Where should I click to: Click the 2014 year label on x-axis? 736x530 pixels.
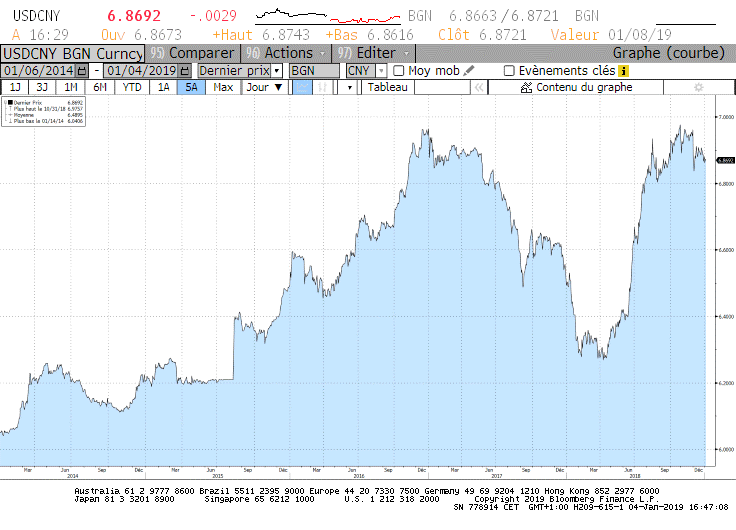click(x=72, y=476)
